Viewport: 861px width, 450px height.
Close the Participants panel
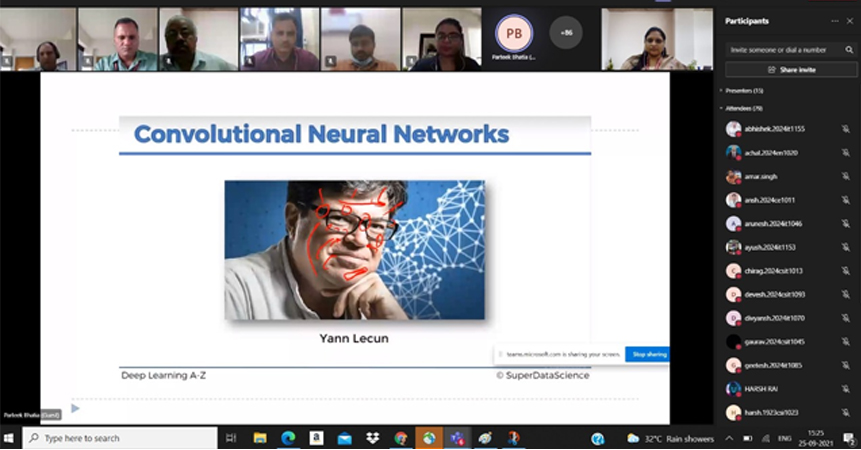tap(849, 21)
